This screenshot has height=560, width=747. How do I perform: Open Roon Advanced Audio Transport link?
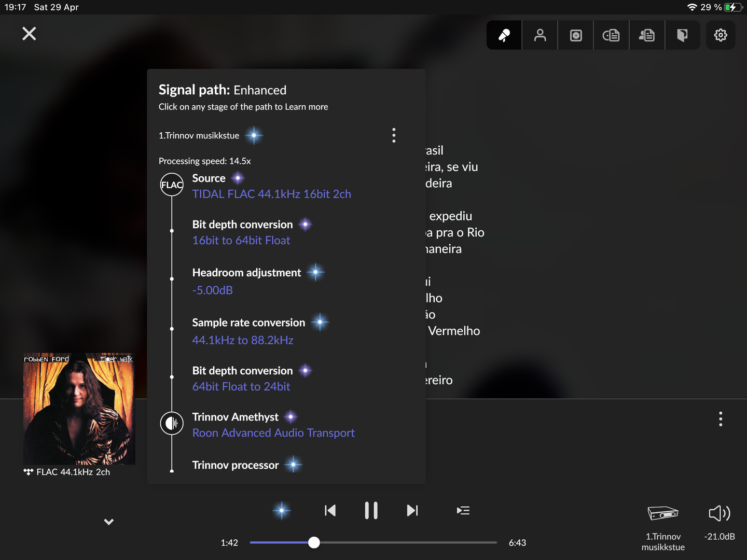click(273, 433)
